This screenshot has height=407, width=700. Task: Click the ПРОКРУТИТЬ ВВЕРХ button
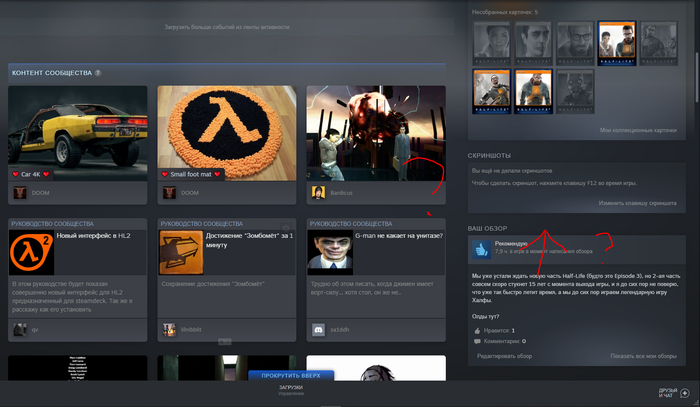[291, 375]
